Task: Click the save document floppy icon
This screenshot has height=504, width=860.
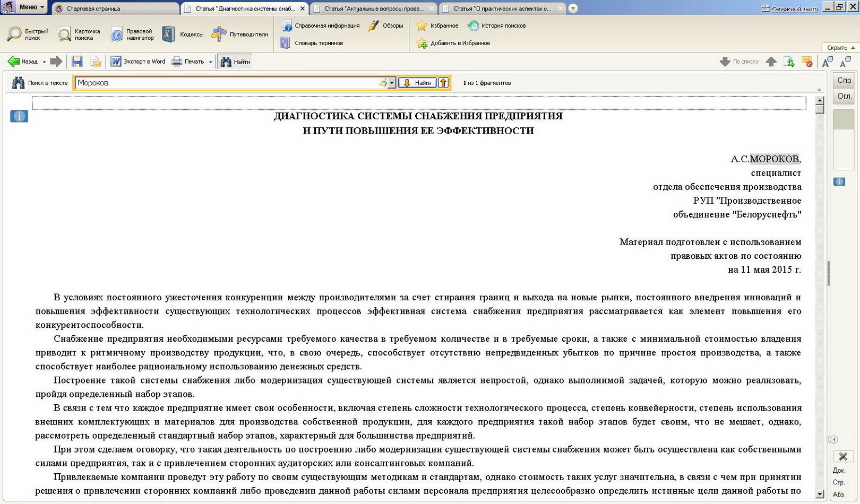Action: (77, 62)
